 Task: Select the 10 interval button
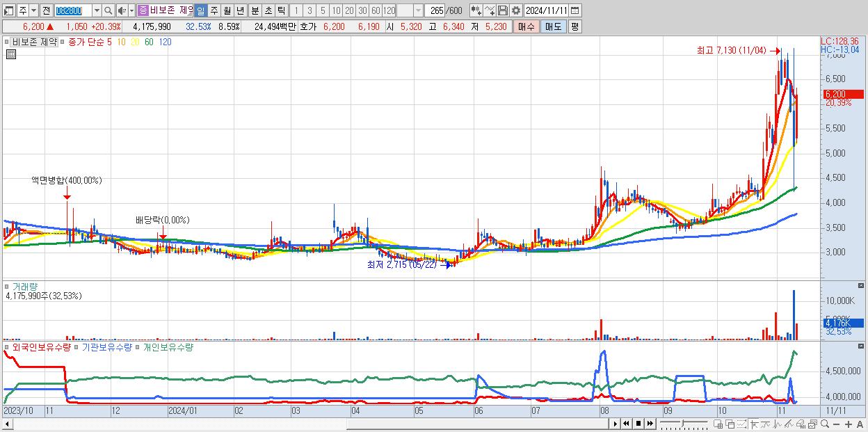[336, 11]
